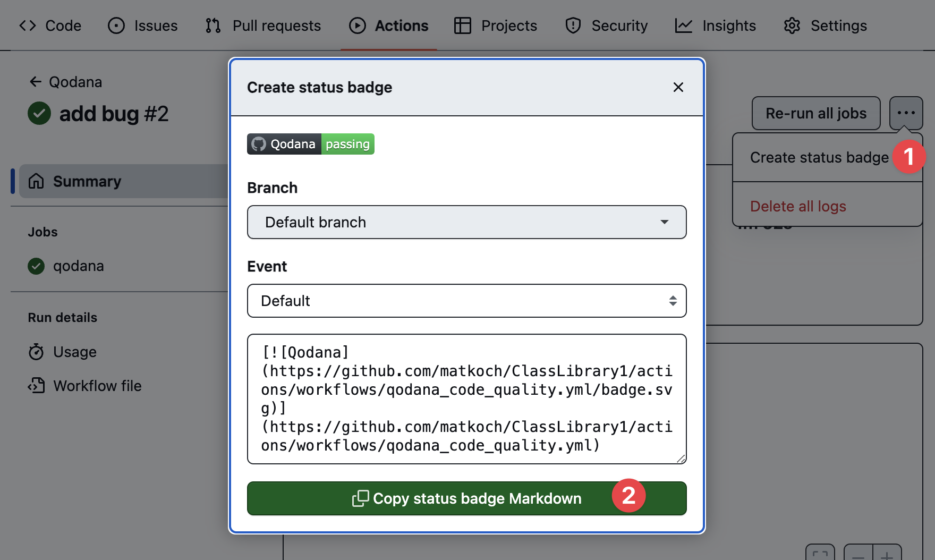
Task: Open the three-dots run options menu
Action: [x=906, y=113]
